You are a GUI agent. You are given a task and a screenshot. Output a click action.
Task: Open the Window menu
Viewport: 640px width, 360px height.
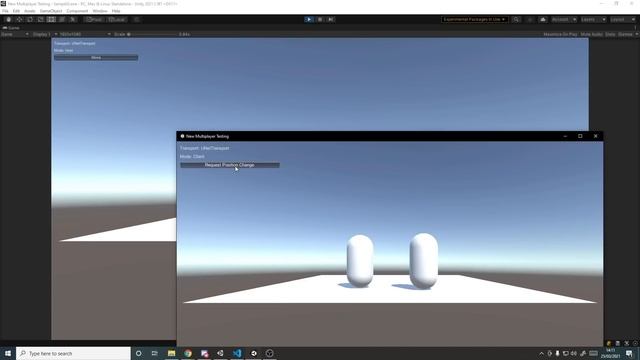point(100,11)
